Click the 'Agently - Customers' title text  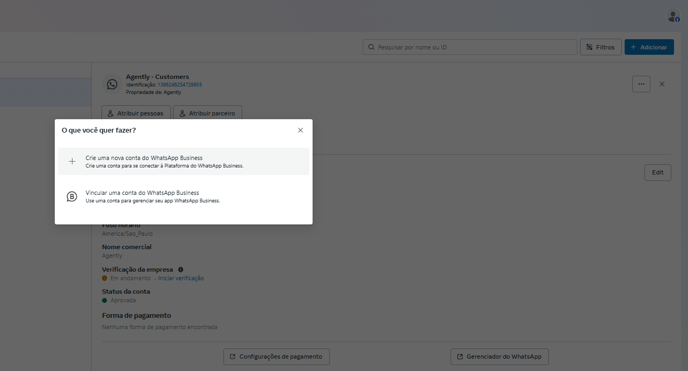158,77
